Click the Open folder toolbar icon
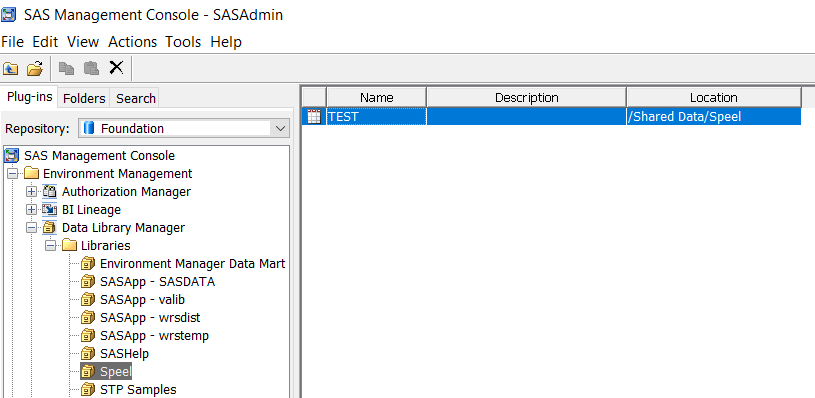 [35, 68]
